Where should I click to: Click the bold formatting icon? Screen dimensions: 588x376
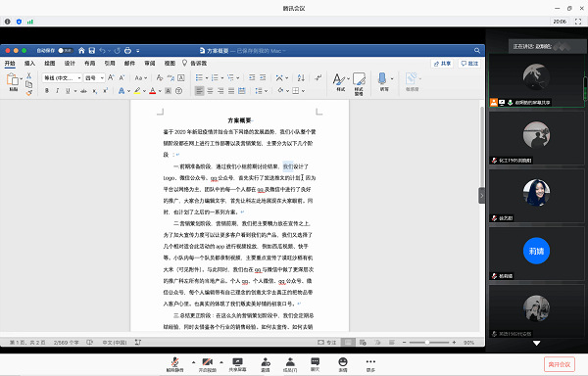coord(47,91)
